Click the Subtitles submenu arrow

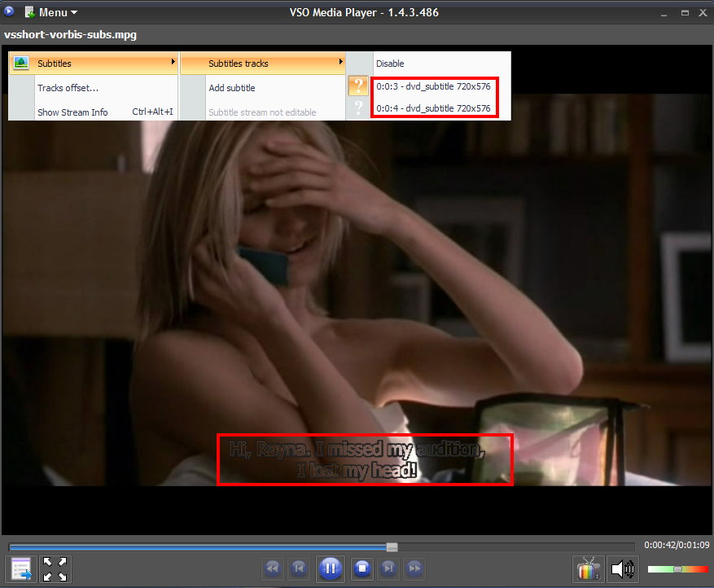(173, 61)
